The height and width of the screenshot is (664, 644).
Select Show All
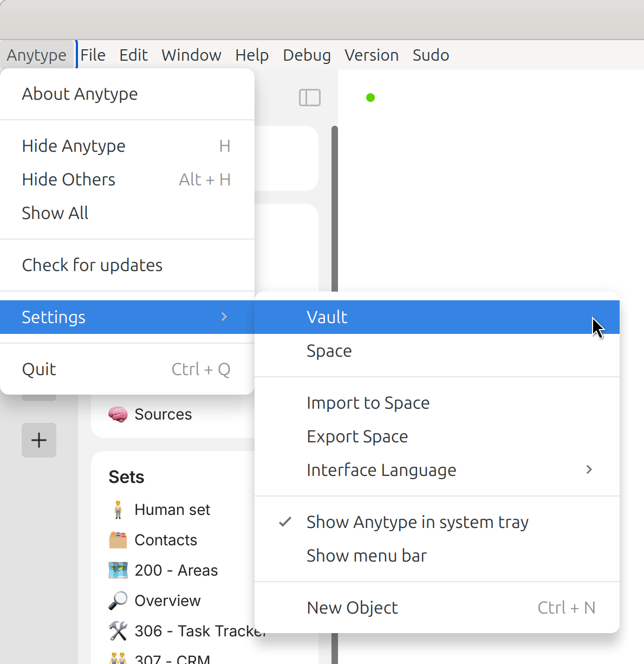[x=127, y=213]
